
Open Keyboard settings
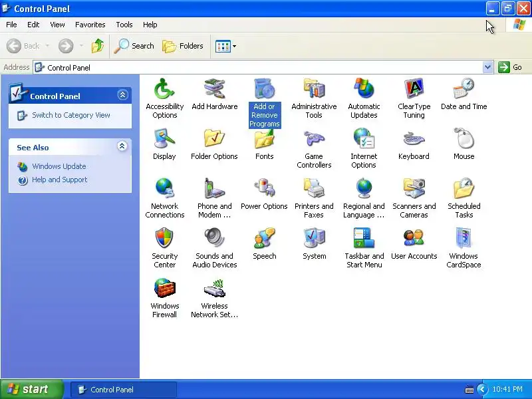(x=414, y=144)
